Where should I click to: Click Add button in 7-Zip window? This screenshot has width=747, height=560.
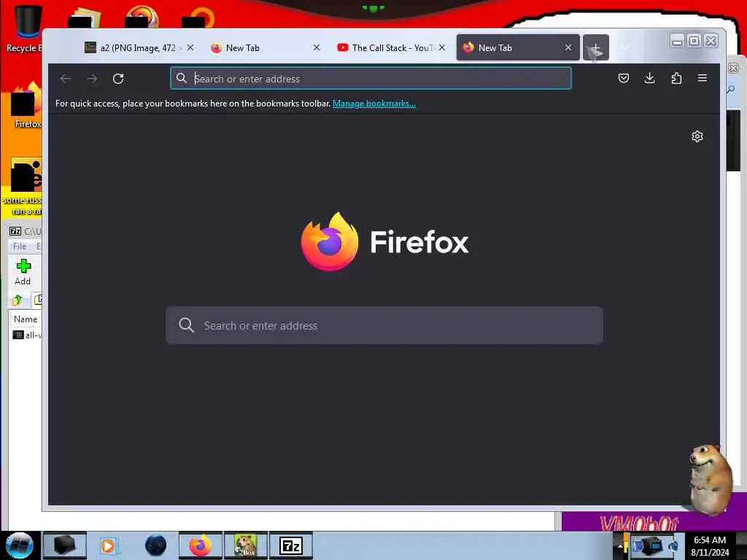coord(23,272)
